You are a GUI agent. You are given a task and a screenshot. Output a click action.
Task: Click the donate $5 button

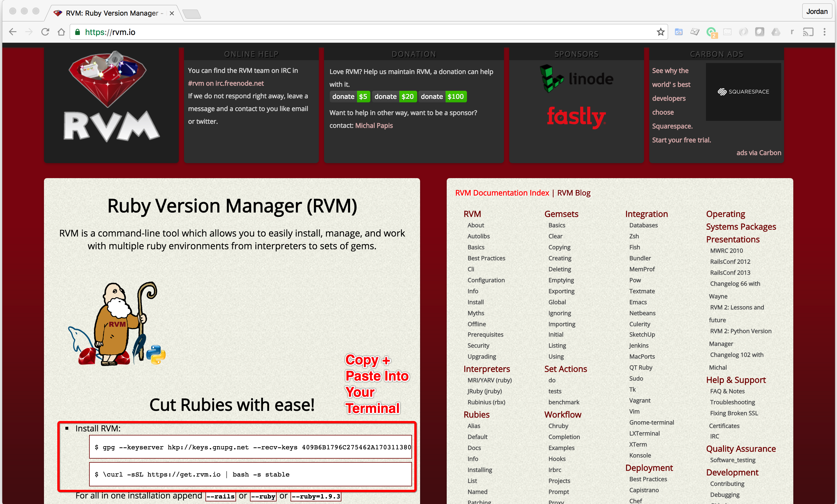pos(349,96)
